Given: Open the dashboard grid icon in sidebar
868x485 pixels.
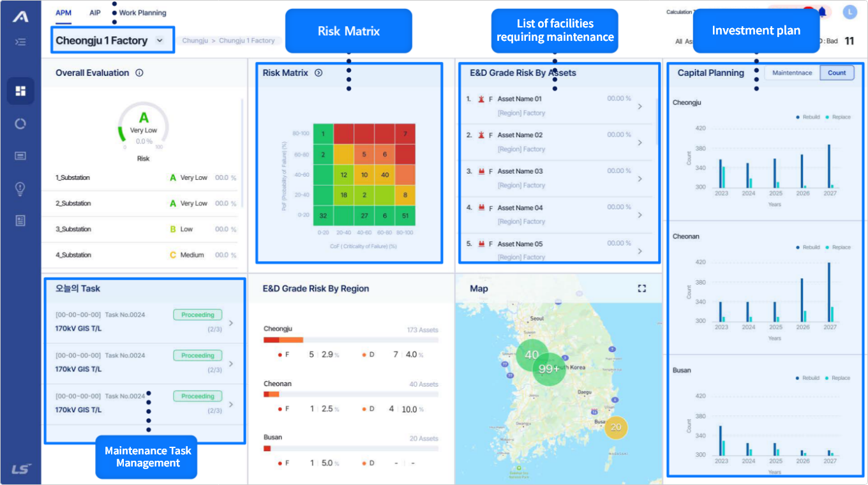Looking at the screenshot, I should (20, 91).
